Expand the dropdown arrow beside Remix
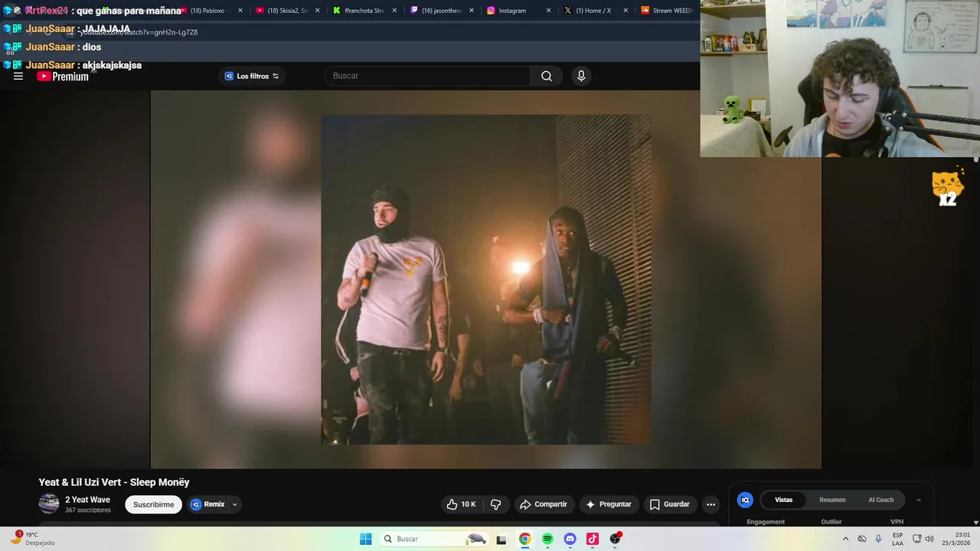Image resolution: width=980 pixels, height=551 pixels. (x=235, y=504)
